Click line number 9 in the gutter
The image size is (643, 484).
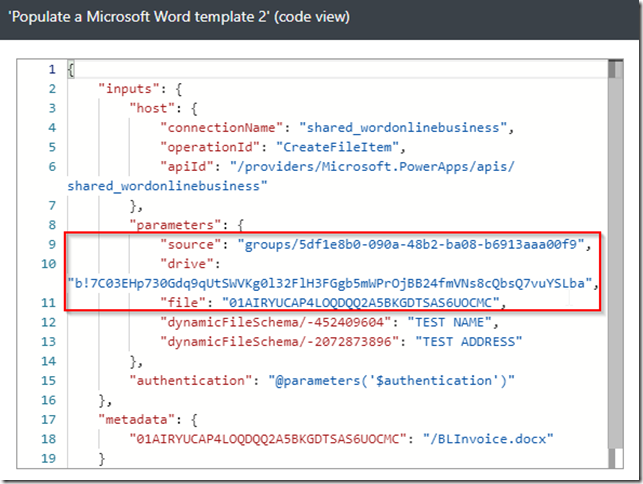coord(52,244)
